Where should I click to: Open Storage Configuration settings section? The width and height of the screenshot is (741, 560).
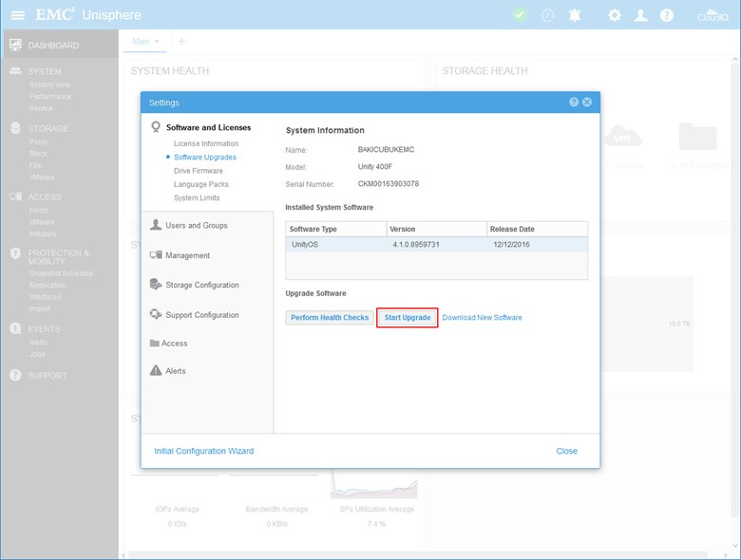(x=201, y=285)
